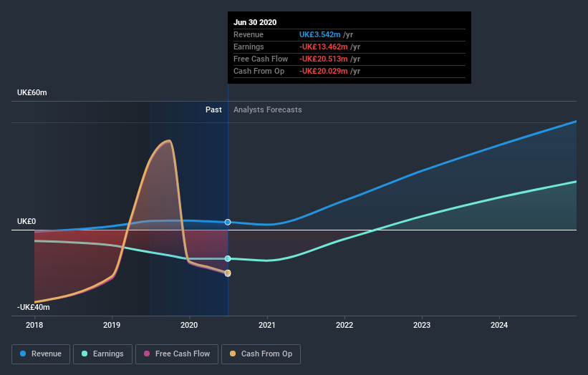Click the 2021 tick on the time axis
Viewport: 588px width, 375px height.
click(267, 324)
